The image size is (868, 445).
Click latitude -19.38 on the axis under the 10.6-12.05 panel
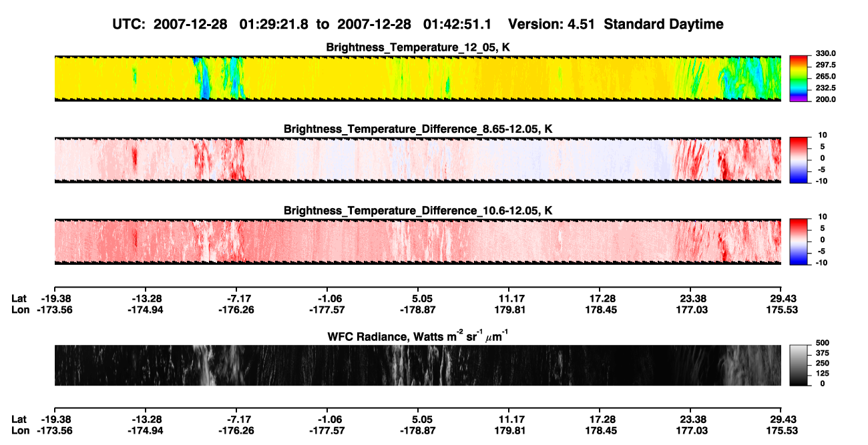tap(55, 298)
